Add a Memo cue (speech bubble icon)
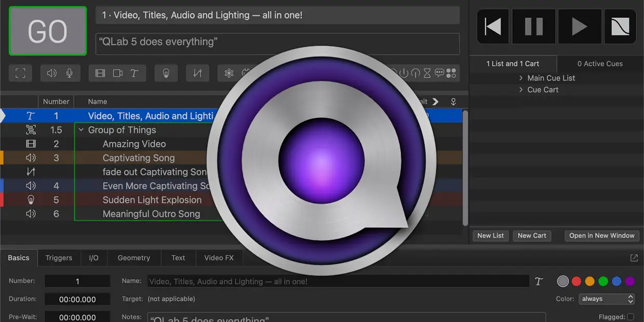Screen dimensions: 644x322 [439, 73]
